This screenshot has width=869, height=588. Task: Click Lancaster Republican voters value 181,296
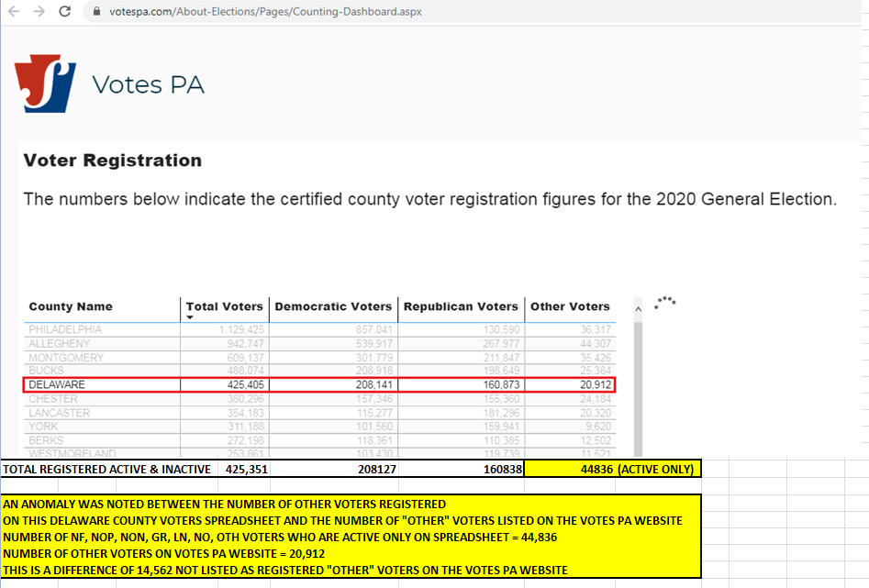click(502, 413)
